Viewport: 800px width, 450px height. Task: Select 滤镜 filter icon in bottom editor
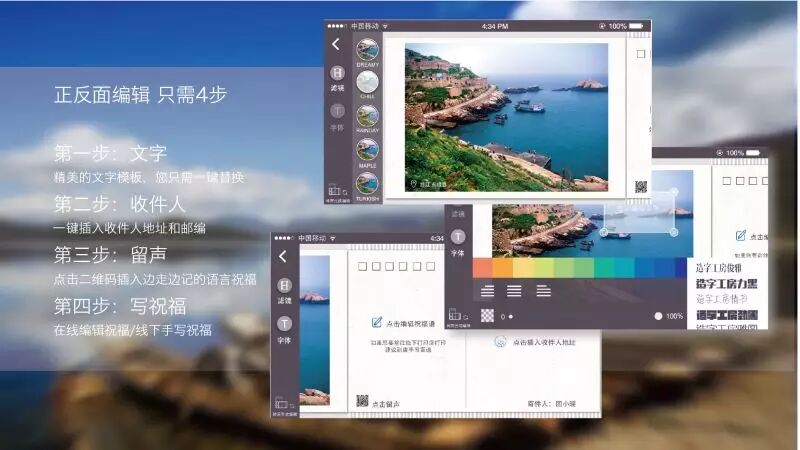[x=285, y=285]
